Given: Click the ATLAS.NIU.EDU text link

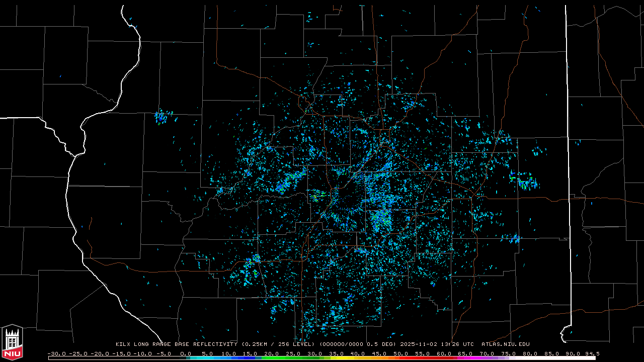Looking at the screenshot, I should coord(505,344).
